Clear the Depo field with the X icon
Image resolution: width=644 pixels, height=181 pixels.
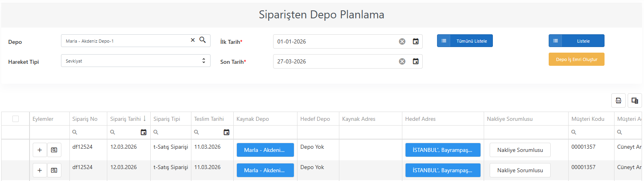pos(193,40)
